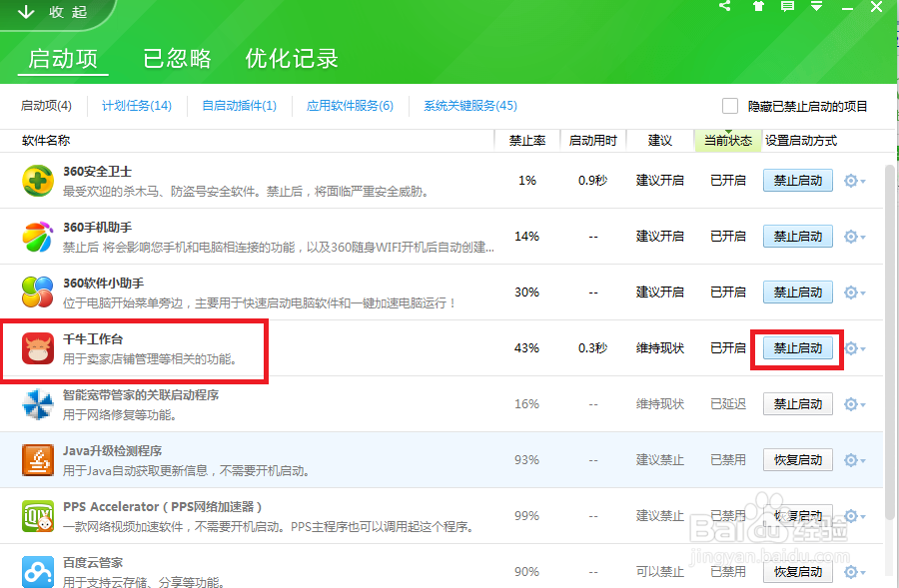
Task: Open gear settings dropdown for 360软件小助手
Action: pos(854,293)
